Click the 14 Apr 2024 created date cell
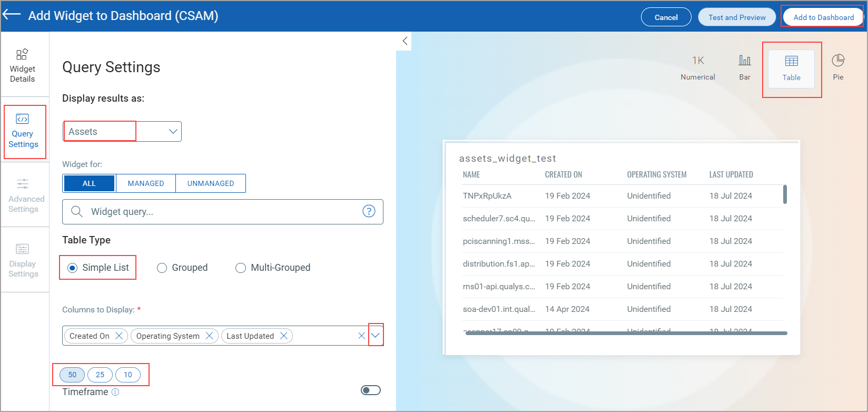Screen dimensions: 868x412 (x=567, y=309)
